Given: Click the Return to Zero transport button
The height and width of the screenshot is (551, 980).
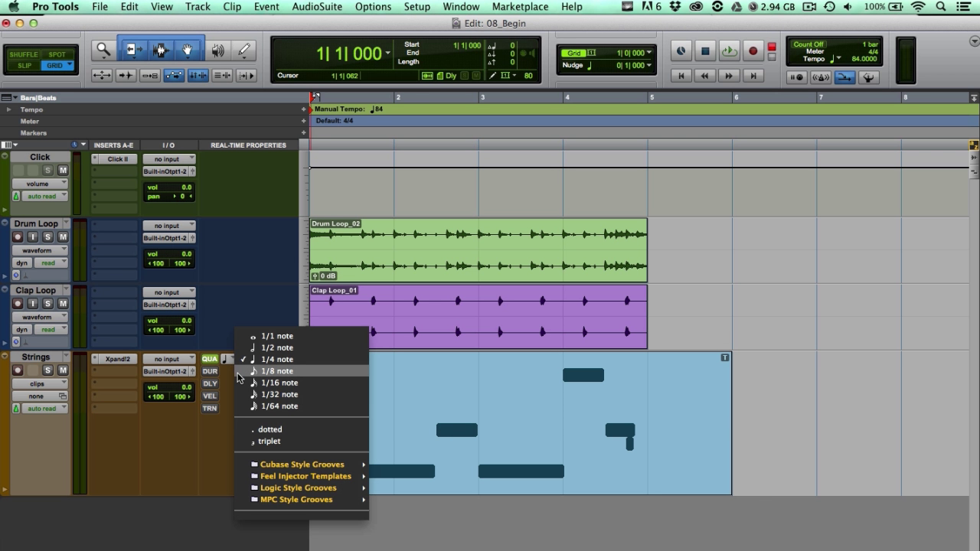Looking at the screenshot, I should (x=681, y=76).
